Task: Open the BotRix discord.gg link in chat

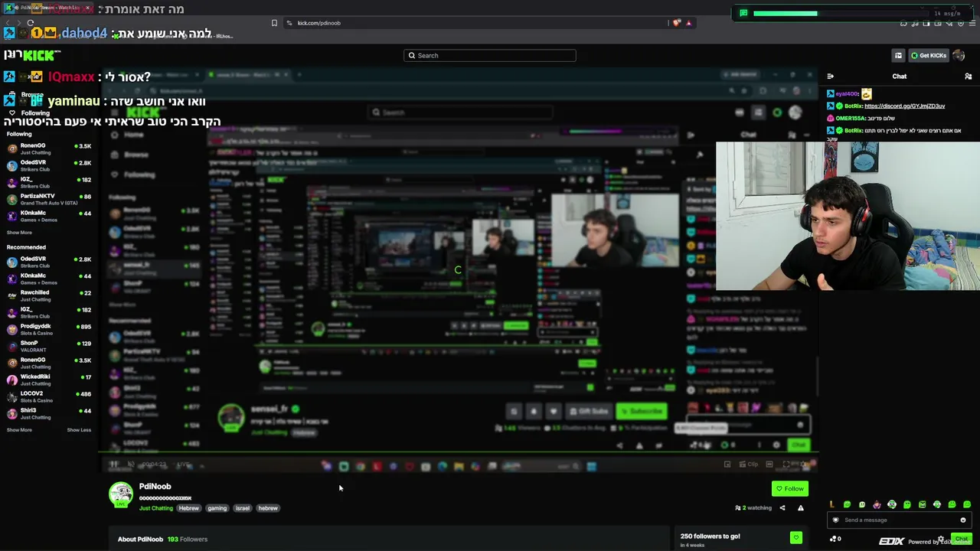Action: (904, 106)
